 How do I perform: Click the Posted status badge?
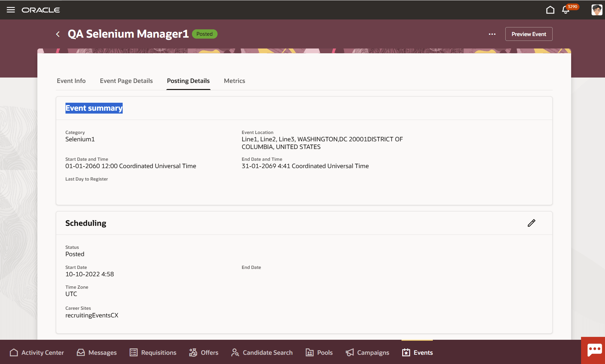pyautogui.click(x=204, y=34)
